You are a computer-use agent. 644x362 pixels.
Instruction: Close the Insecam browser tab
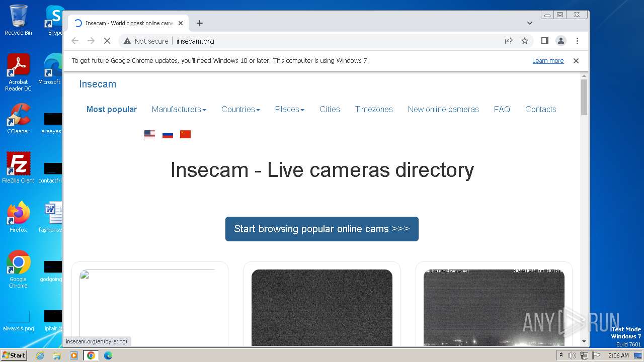pos(181,23)
